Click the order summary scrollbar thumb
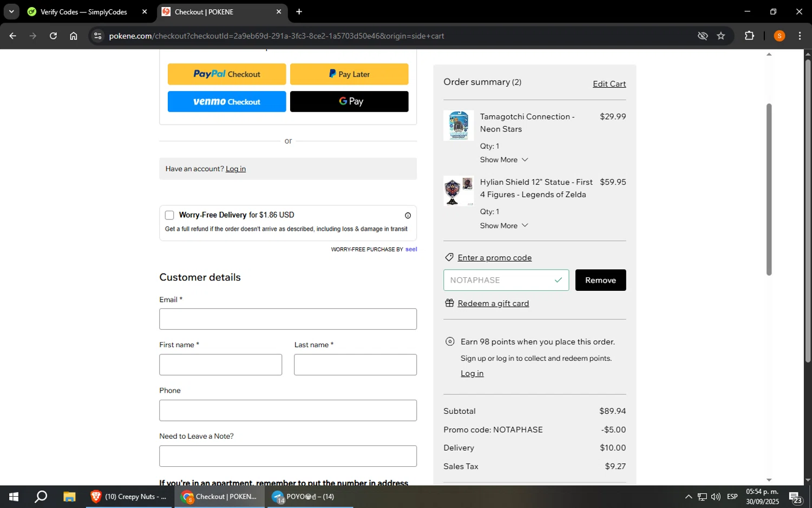The height and width of the screenshot is (508, 812). point(769,190)
